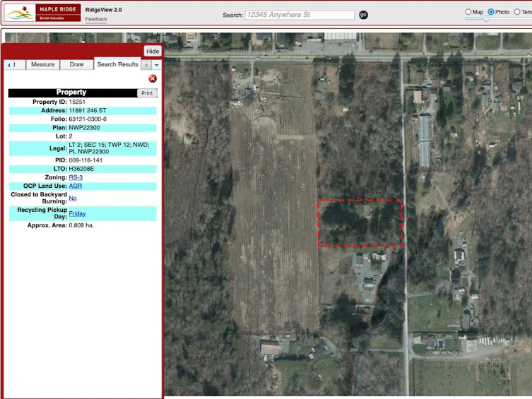Click the address search input field

[300, 15]
